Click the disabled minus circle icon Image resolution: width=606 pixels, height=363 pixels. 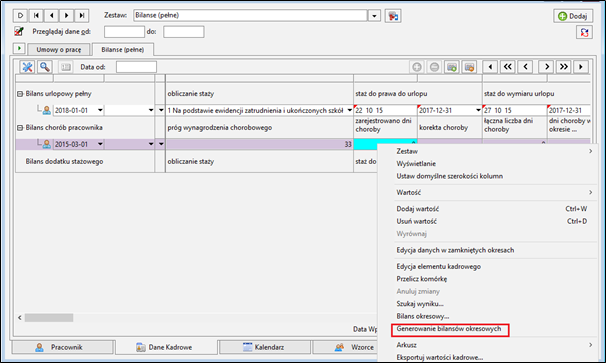434,67
